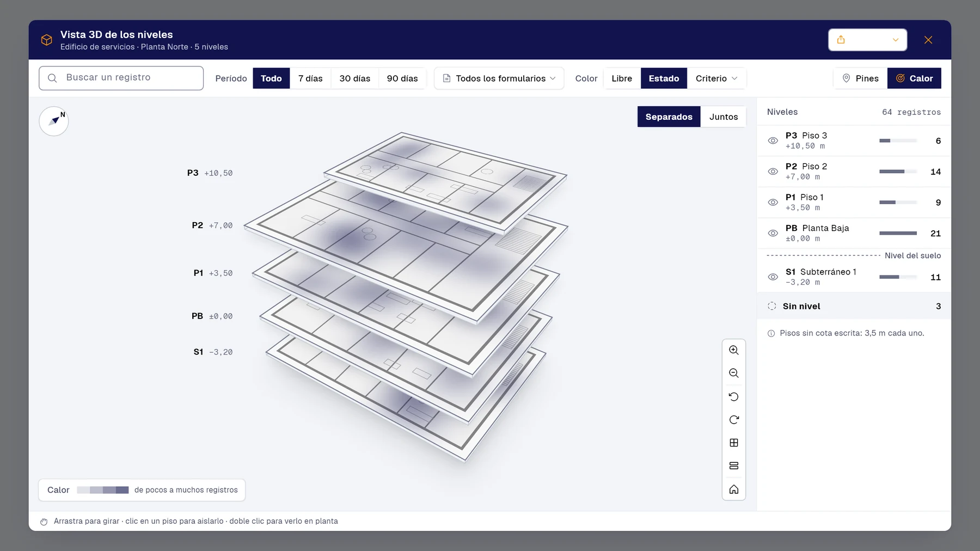Rotate view clockwise with the redo arrow icon
The width and height of the screenshot is (980, 551).
(x=734, y=420)
